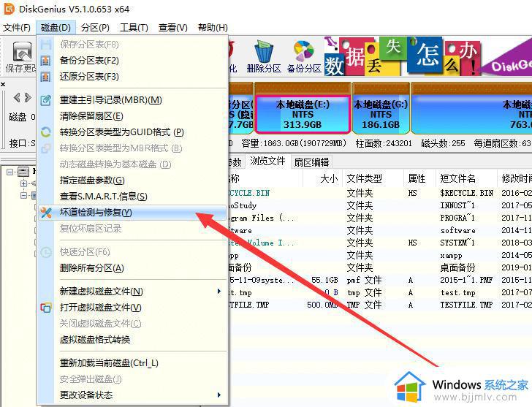
Task: Choose 虚拟磁盘格式转换 menu item
Action: pyautogui.click(x=132, y=340)
